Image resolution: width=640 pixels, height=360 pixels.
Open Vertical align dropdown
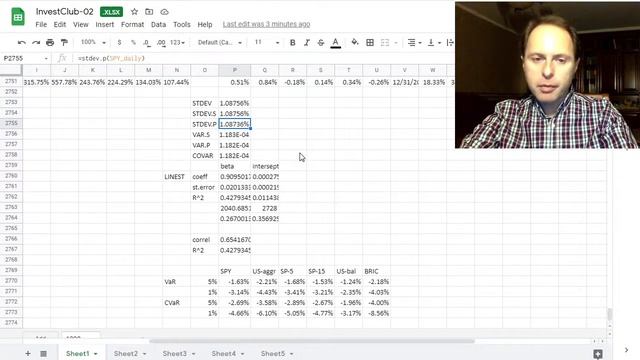tap(433, 42)
